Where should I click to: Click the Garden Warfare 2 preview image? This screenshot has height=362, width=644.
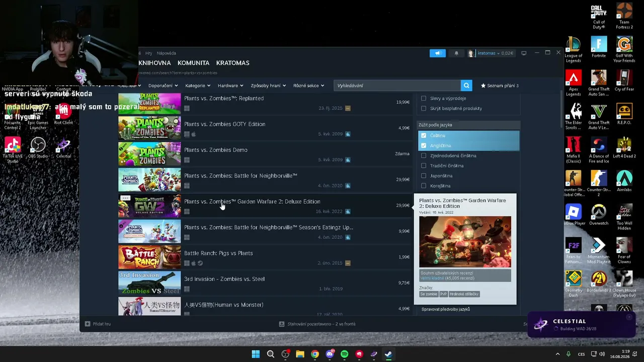click(x=465, y=242)
